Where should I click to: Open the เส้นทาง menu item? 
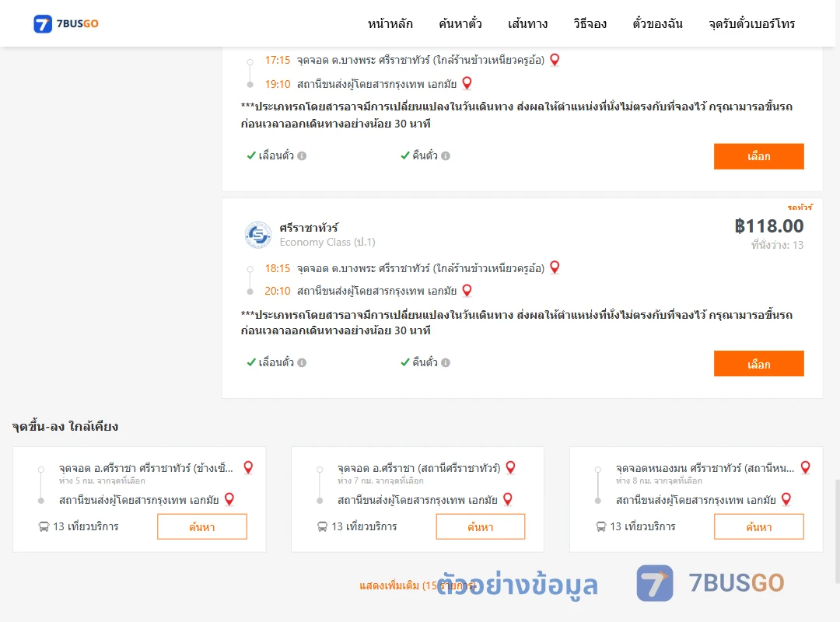point(527,23)
